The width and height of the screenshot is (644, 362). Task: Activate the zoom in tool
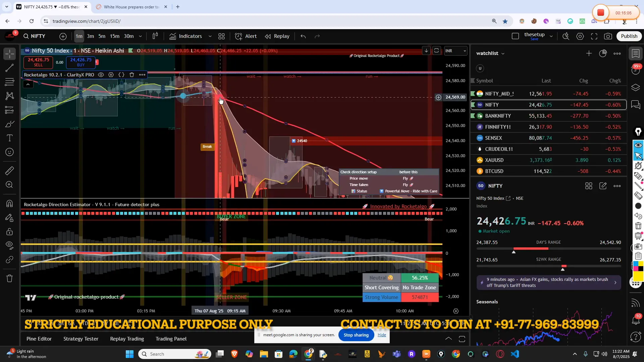coord(10,185)
